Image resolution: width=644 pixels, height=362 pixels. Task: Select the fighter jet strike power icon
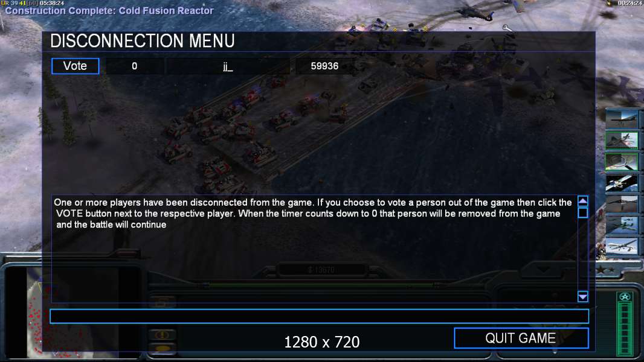click(x=622, y=140)
